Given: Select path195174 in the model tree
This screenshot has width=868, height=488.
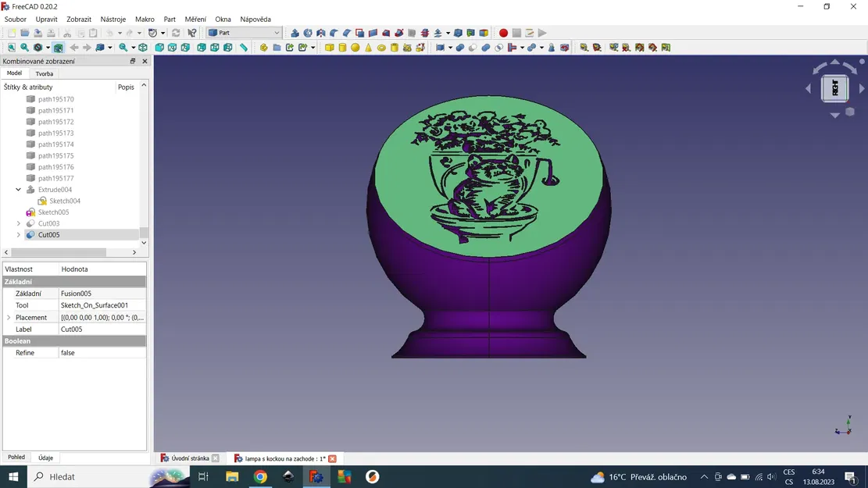Looking at the screenshot, I should (56, 144).
